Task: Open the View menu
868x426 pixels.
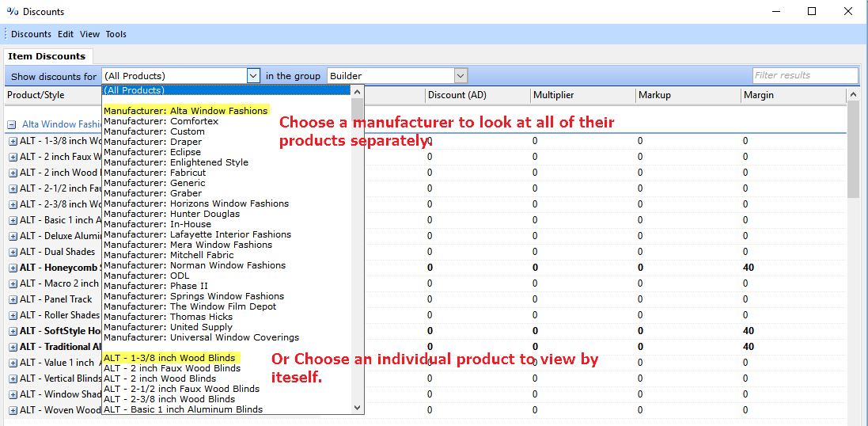Action: [x=89, y=34]
